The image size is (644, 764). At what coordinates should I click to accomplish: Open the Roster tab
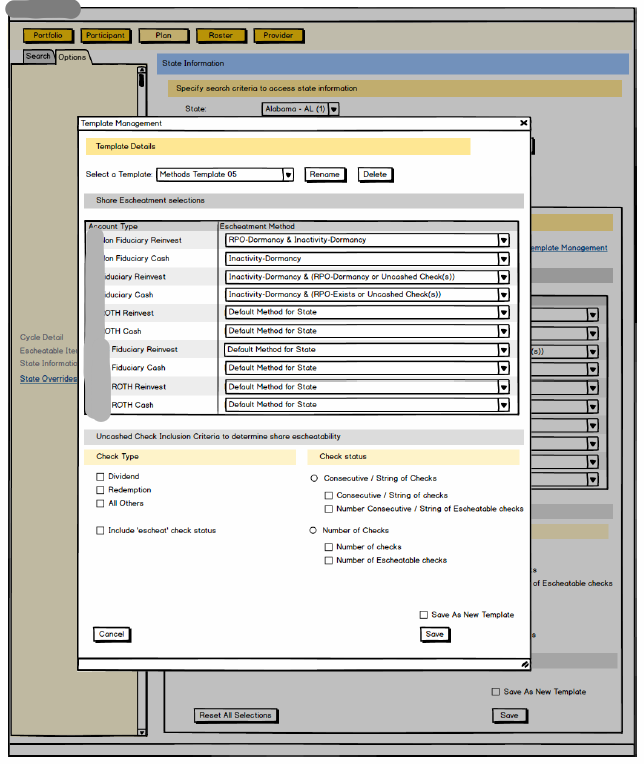click(221, 36)
